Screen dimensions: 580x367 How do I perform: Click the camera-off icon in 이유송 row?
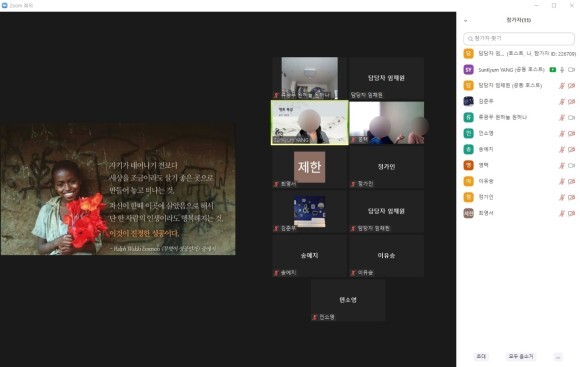(571, 181)
